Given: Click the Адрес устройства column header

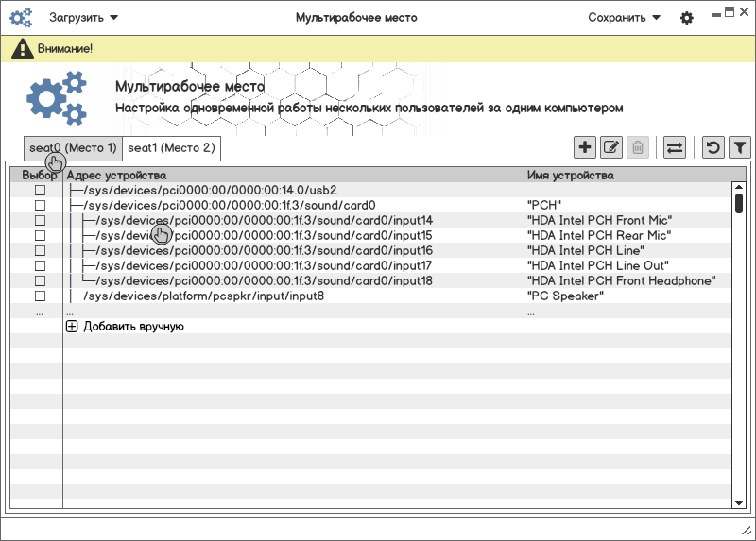Looking at the screenshot, I should tap(117, 176).
